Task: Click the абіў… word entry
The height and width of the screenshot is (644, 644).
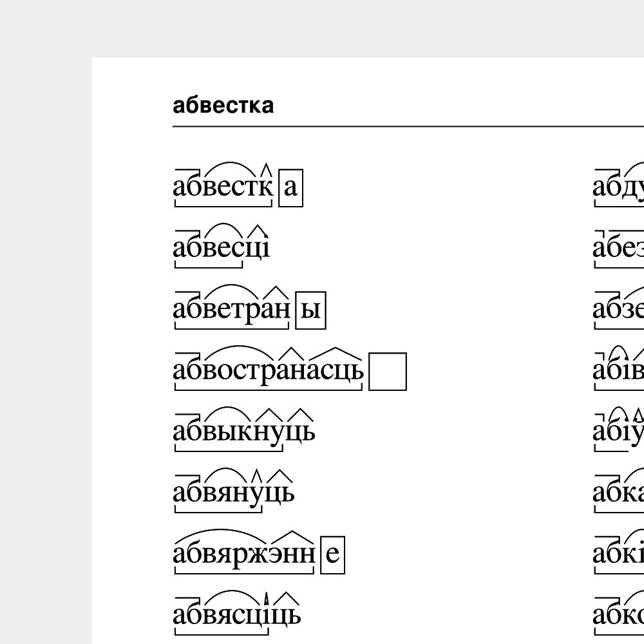Action: click(618, 431)
